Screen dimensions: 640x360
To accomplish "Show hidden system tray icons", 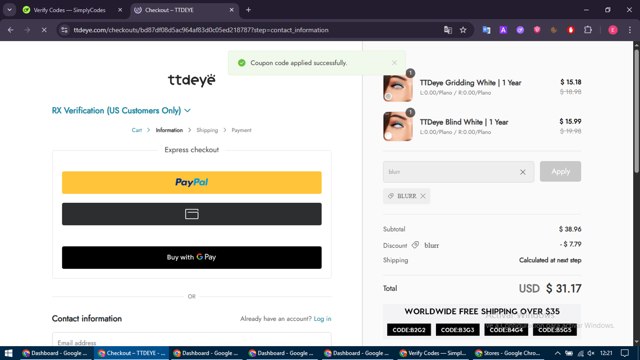I will (x=557, y=353).
